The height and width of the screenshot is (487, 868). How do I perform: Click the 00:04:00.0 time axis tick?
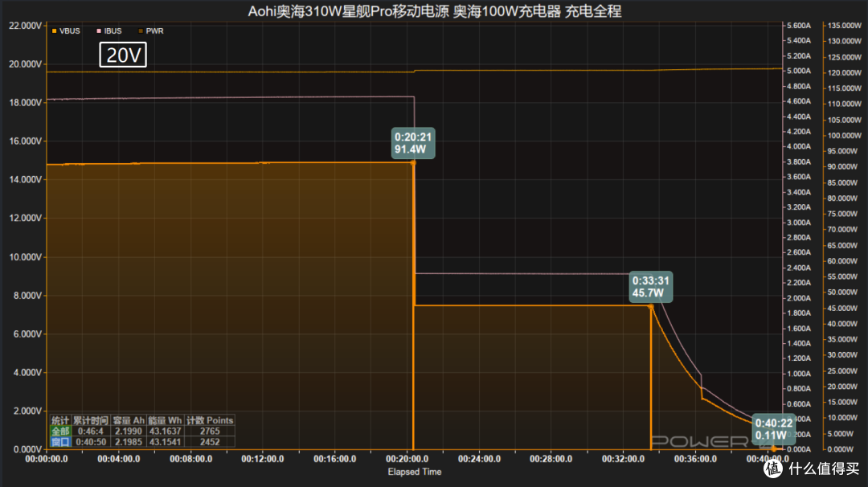[118, 459]
